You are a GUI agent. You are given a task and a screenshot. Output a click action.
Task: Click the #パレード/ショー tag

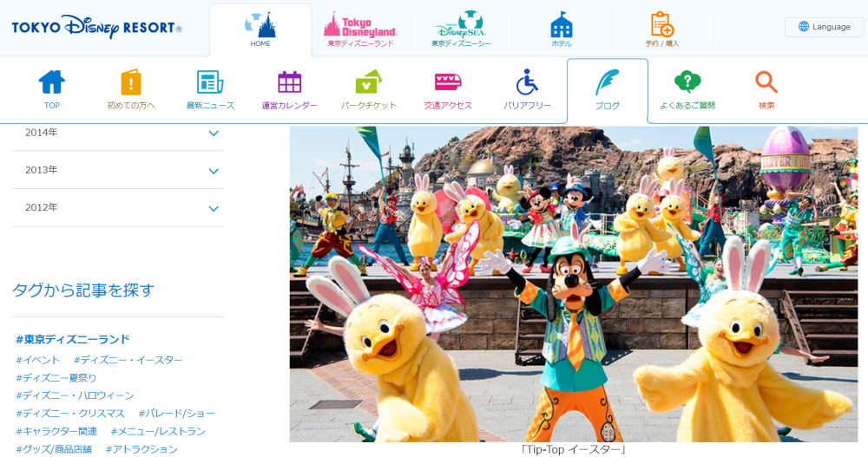click(176, 414)
